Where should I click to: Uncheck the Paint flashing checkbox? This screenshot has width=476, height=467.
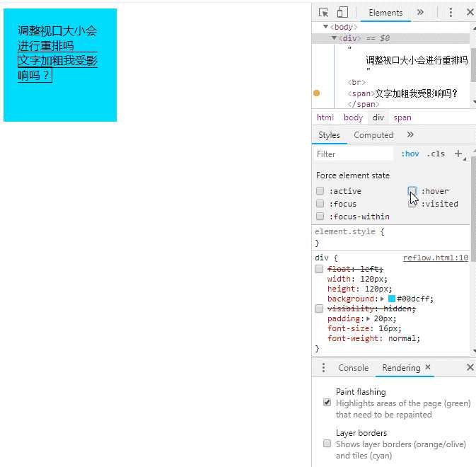327,403
